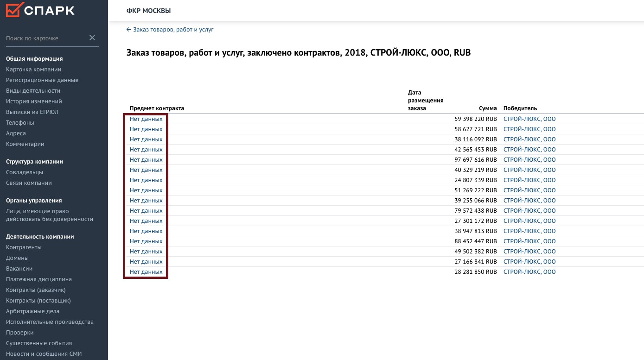Open Нет данных link in 38 116 092 RUB row

click(146, 139)
